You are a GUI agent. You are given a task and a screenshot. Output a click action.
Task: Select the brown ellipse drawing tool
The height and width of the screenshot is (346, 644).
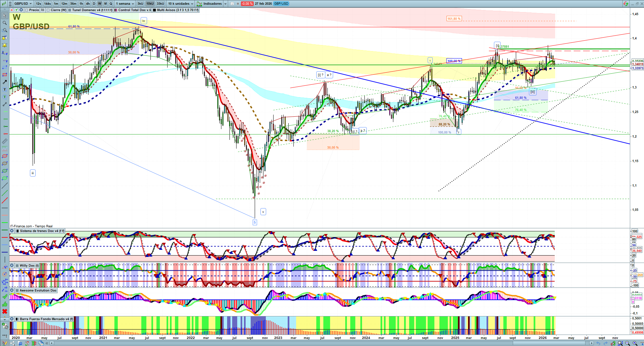(x=5, y=163)
